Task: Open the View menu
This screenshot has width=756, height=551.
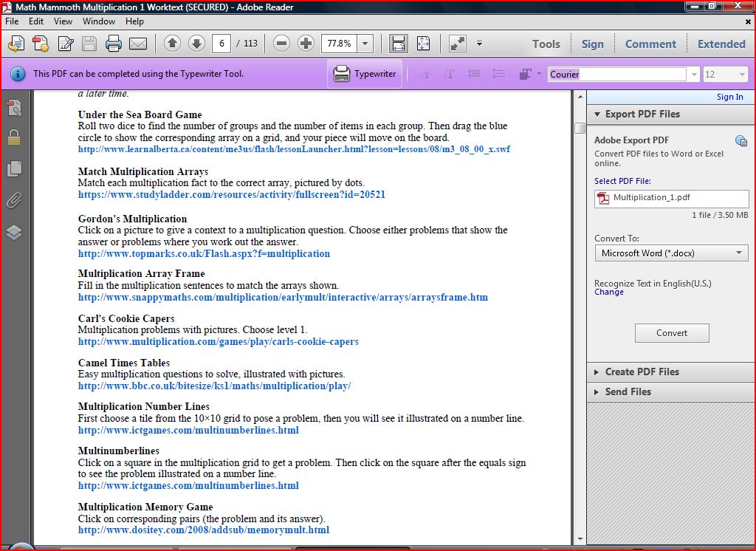Action: point(63,21)
